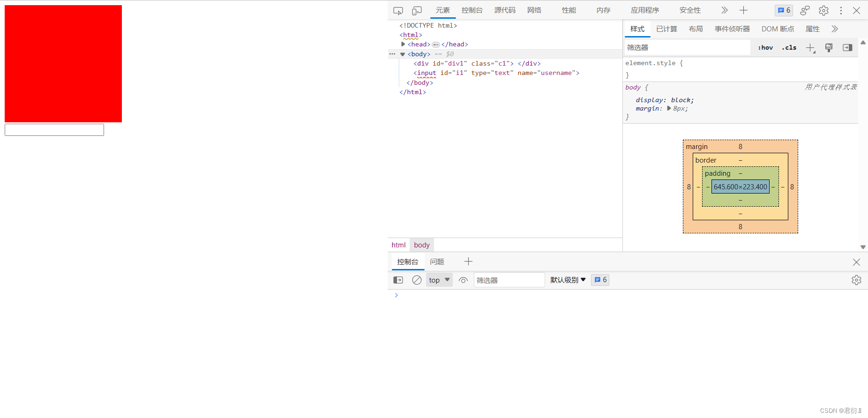868x418 pixels.
Task: Open the 问题 drawer tab
Action: (437, 262)
